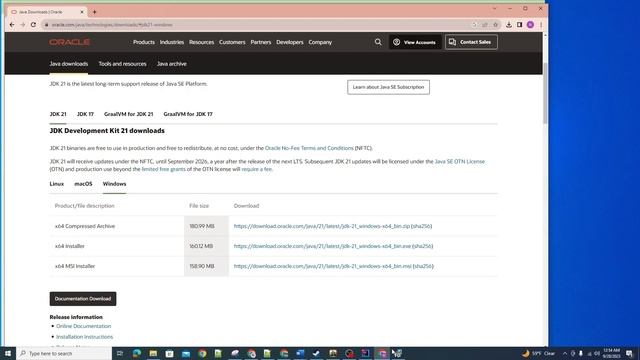Download the x64 Compressed Archive zip link
Screen dimensions: 640x360
(x=322, y=226)
